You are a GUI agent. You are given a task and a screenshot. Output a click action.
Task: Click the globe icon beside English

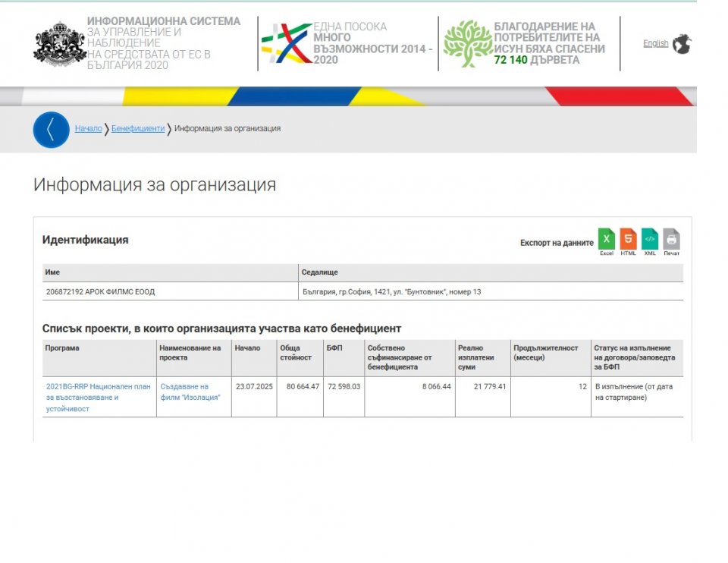click(682, 44)
